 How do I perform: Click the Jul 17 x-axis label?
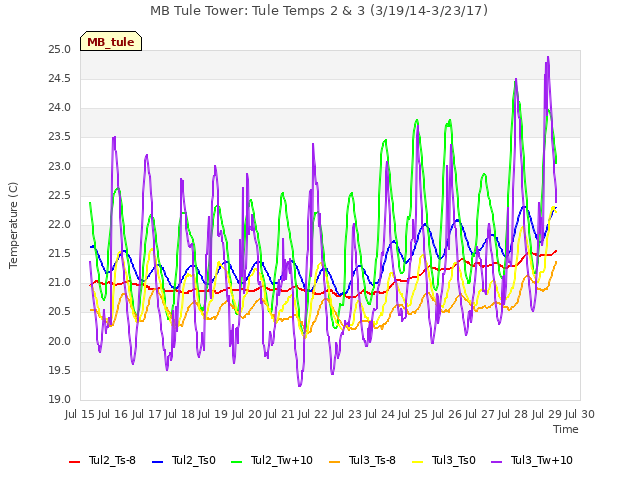[x=147, y=414]
